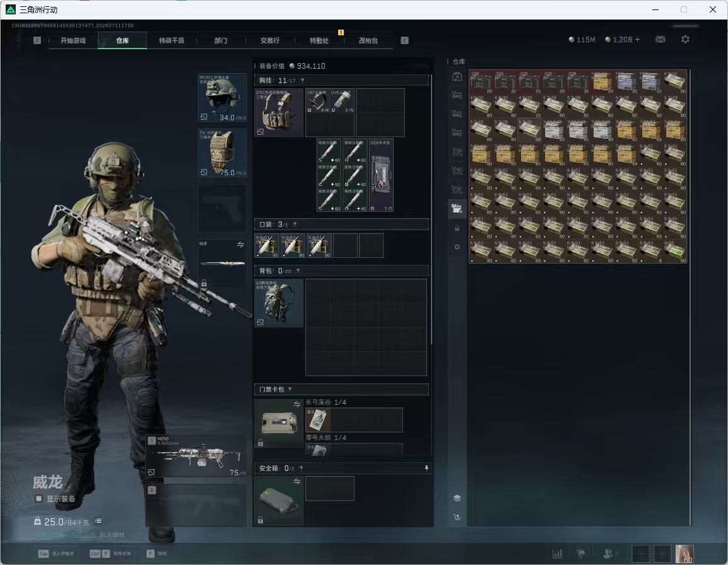Click help icon next to 胸挂
Viewport: 728px width, 565px height.
coord(302,81)
